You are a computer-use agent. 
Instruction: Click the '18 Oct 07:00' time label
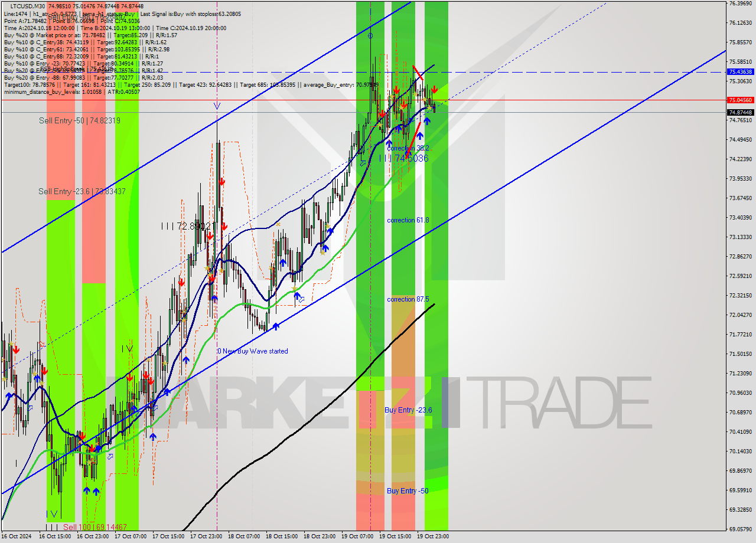244,537
